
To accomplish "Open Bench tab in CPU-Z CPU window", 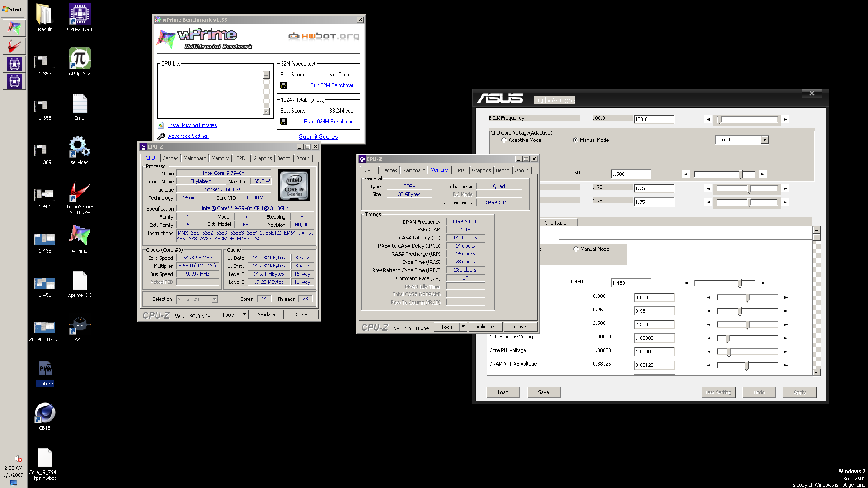I will click(x=283, y=158).
